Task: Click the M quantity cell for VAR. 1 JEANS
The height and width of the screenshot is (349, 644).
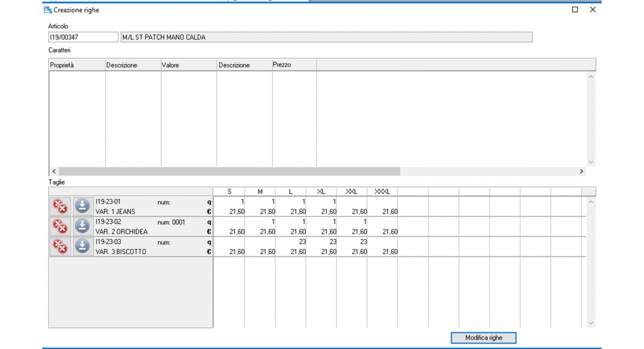Action: 260,202
